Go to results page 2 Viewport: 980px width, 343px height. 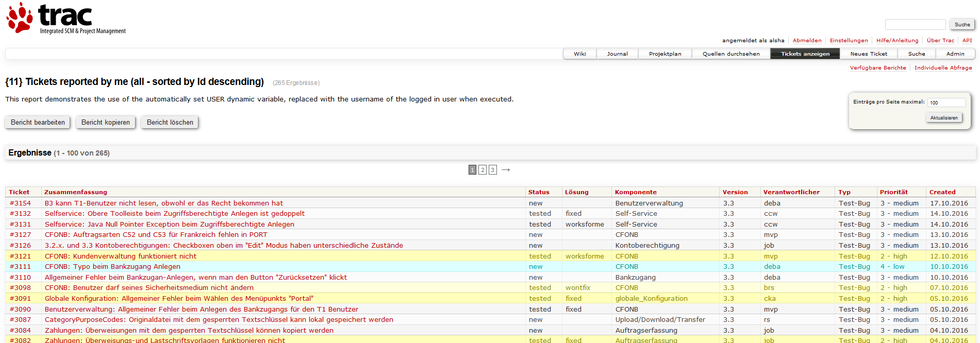[483, 170]
